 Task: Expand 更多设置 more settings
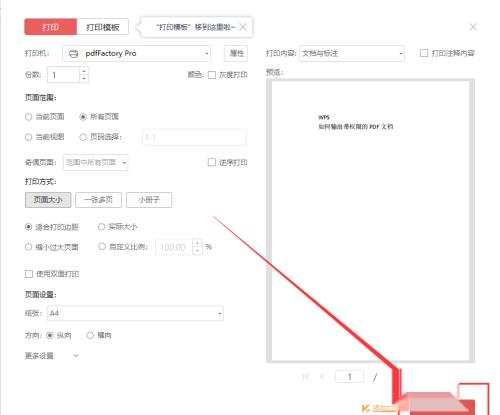click(52, 356)
